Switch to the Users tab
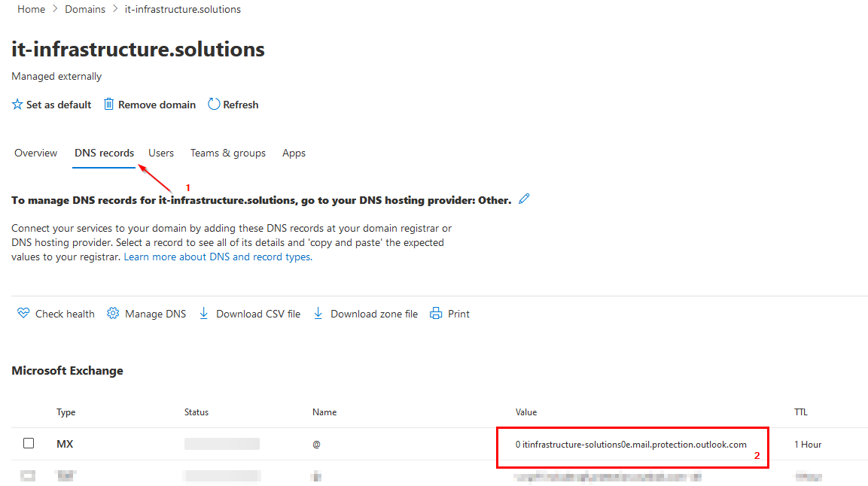 [161, 153]
